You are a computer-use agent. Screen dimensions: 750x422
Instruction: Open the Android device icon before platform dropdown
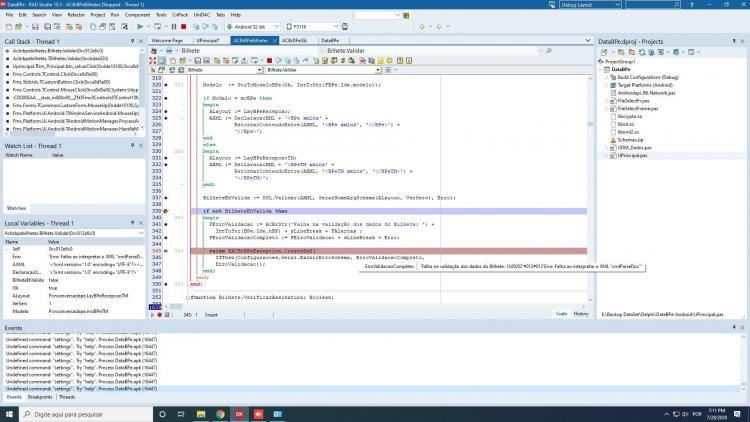230,27
